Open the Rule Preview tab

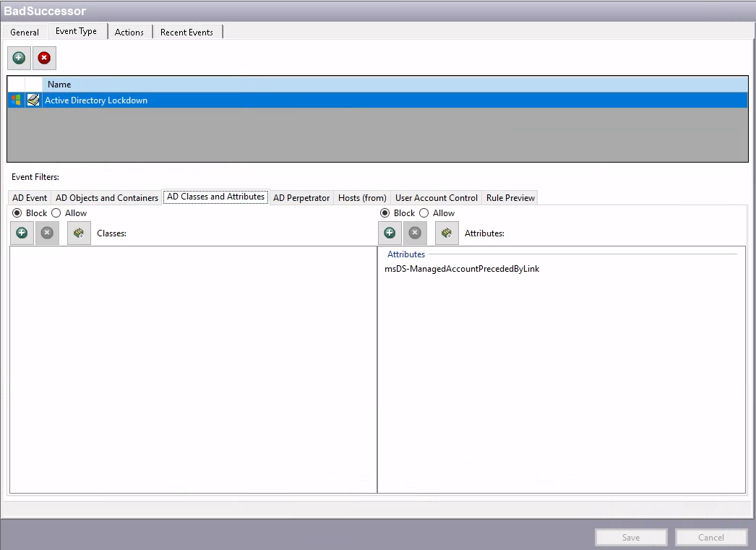[x=510, y=198]
